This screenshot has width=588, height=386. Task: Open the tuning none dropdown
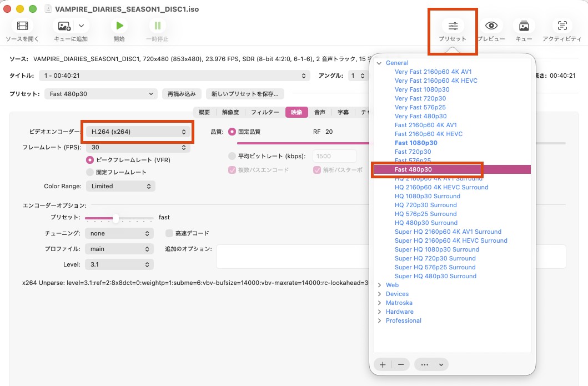[119, 233]
